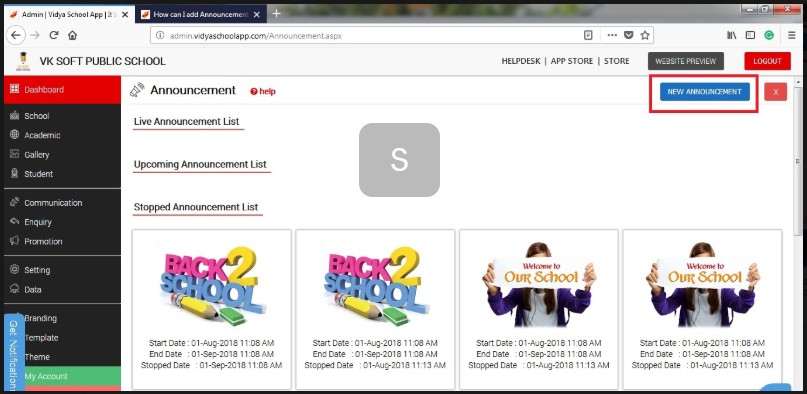
Task: Open page actions three-dot menu
Action: pyautogui.click(x=611, y=35)
